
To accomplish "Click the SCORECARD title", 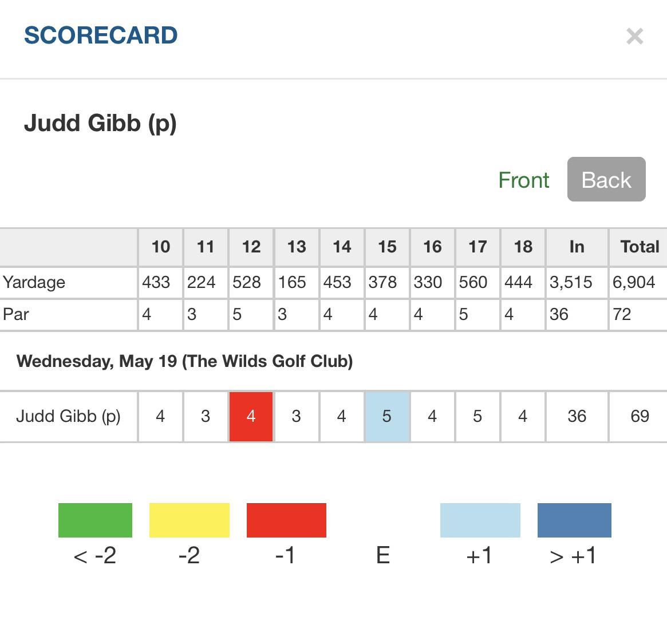I will pos(101,35).
